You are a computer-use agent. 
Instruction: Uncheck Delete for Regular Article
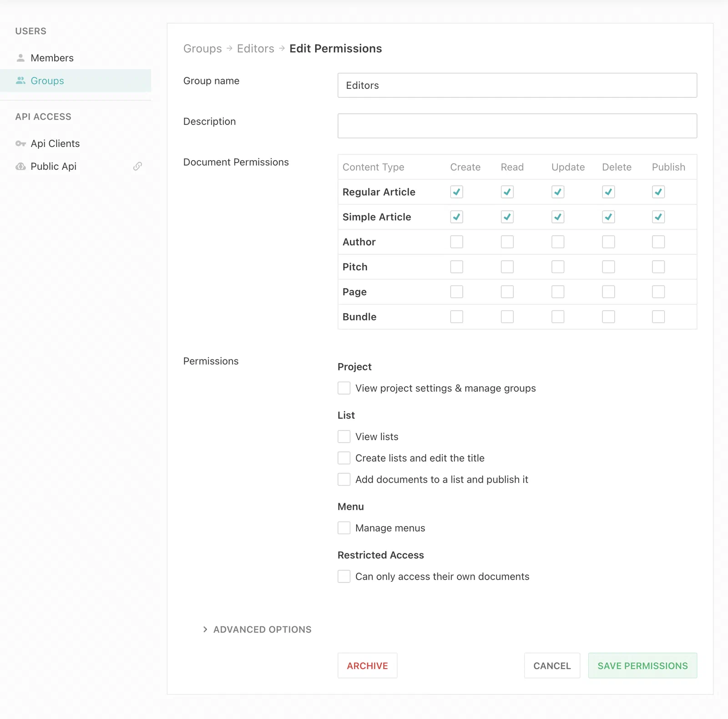point(608,192)
